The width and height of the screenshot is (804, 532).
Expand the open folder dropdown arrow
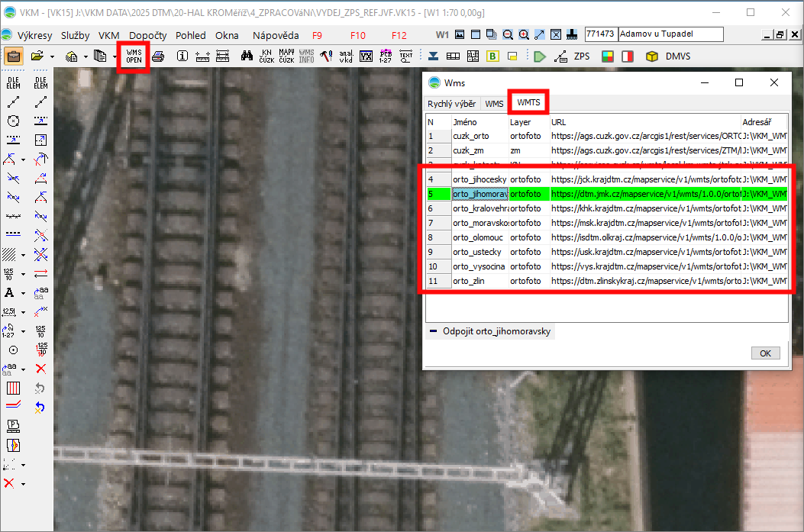click(52, 56)
